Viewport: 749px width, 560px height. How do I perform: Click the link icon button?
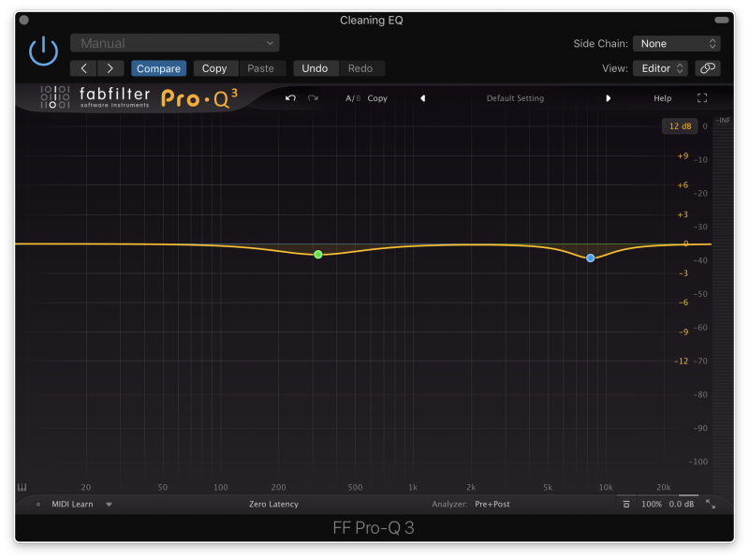pos(708,68)
